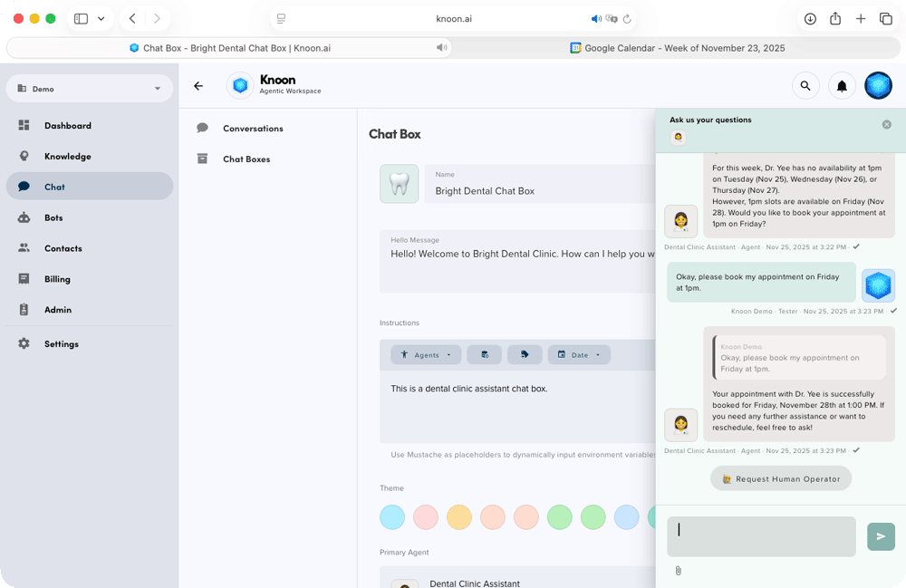Viewport: 906px width, 588px height.
Task: Expand the Agents placeholder dropdown
Action: 426,354
